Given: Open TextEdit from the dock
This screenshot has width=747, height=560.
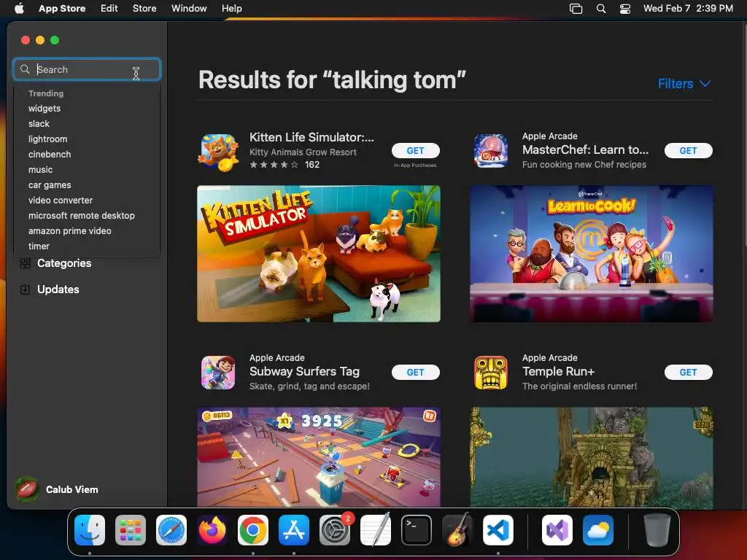Looking at the screenshot, I should [376, 530].
